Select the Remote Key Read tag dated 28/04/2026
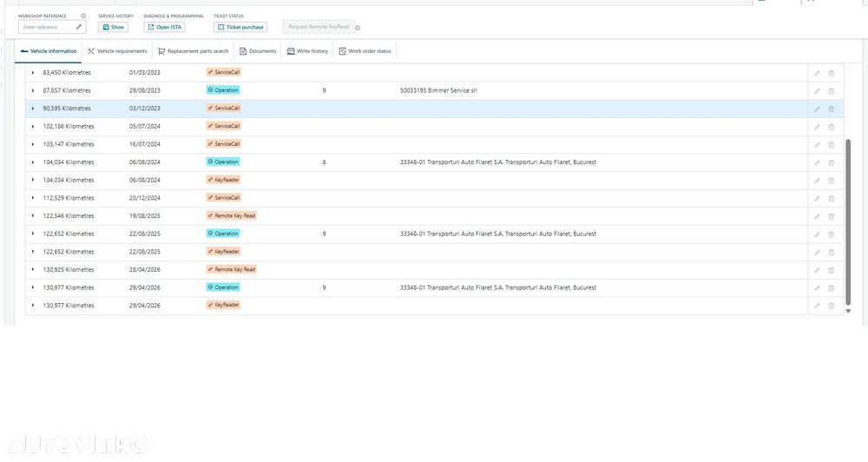Screen dimensions: 868x462 [232, 269]
